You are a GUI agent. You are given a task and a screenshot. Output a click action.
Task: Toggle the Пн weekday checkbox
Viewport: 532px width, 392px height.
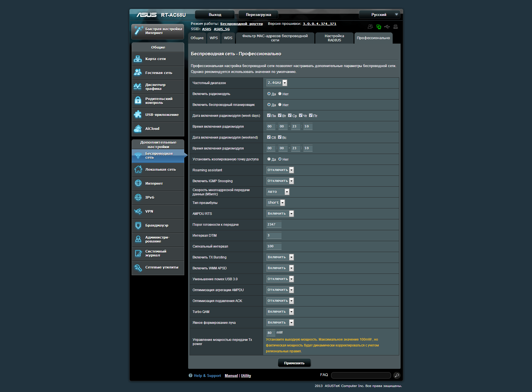coord(269,115)
